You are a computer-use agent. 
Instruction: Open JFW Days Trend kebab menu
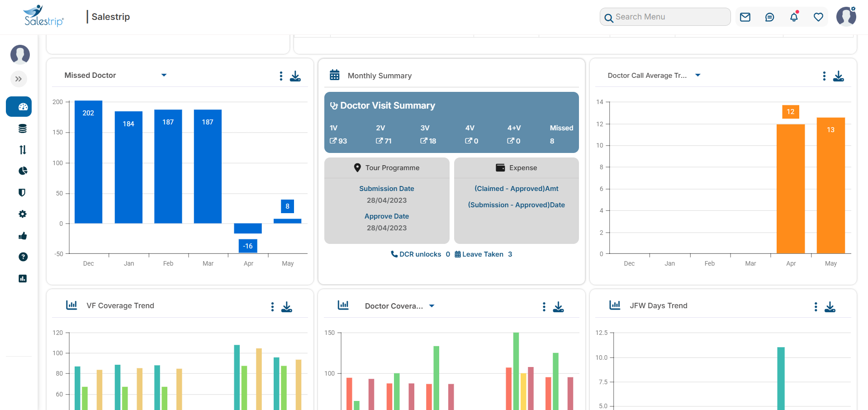[816, 307]
